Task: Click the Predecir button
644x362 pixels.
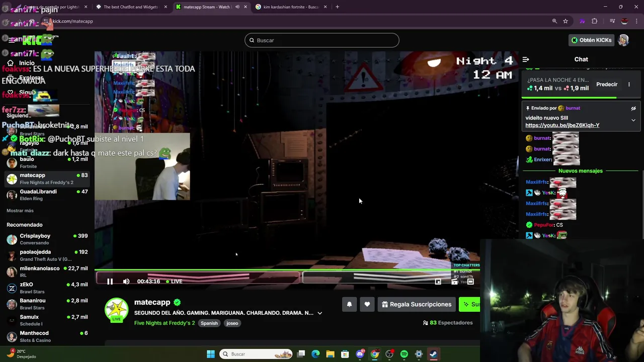Action: (x=607, y=84)
